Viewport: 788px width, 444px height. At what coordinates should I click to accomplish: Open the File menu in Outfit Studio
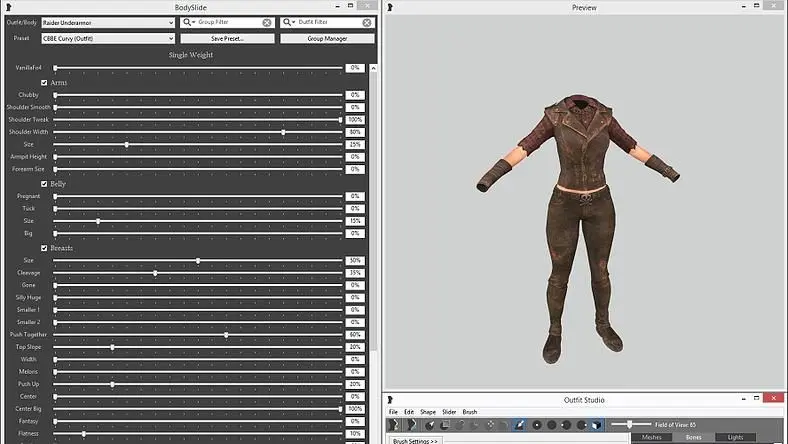393,412
